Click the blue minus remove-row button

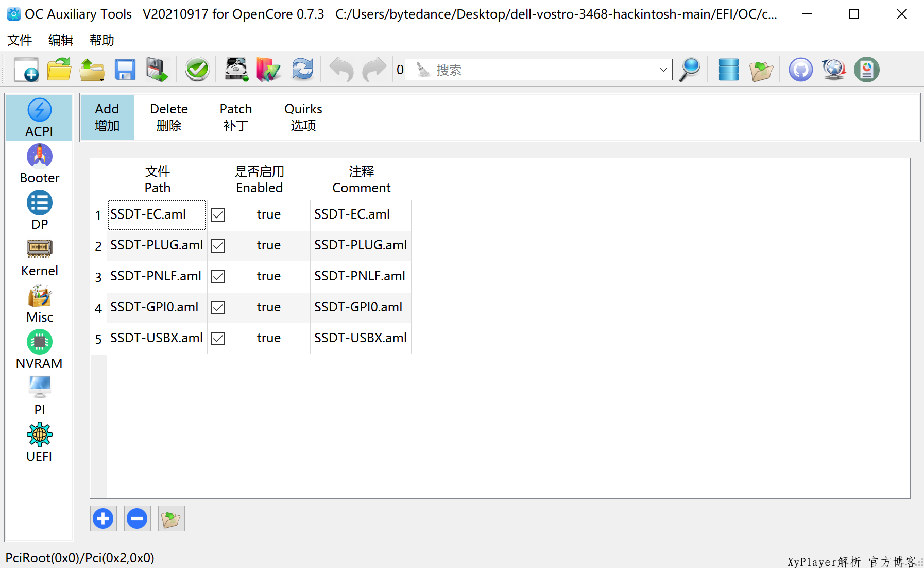(x=137, y=519)
